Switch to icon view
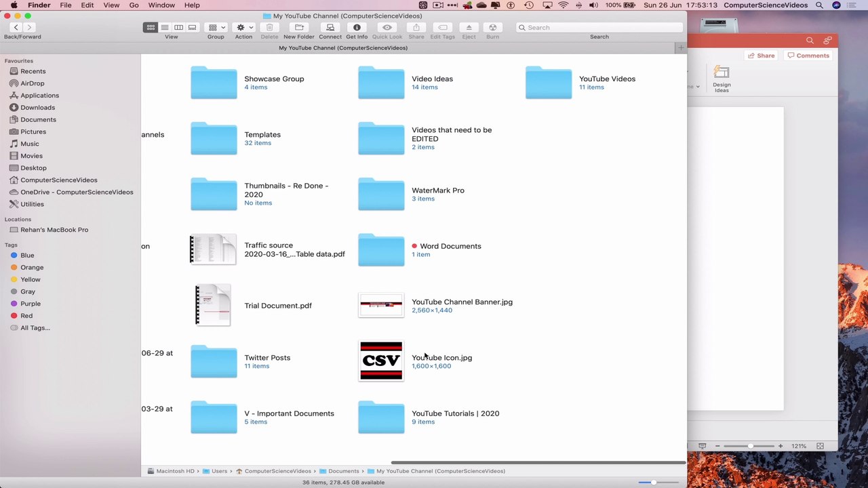The image size is (868, 488). coord(151,27)
